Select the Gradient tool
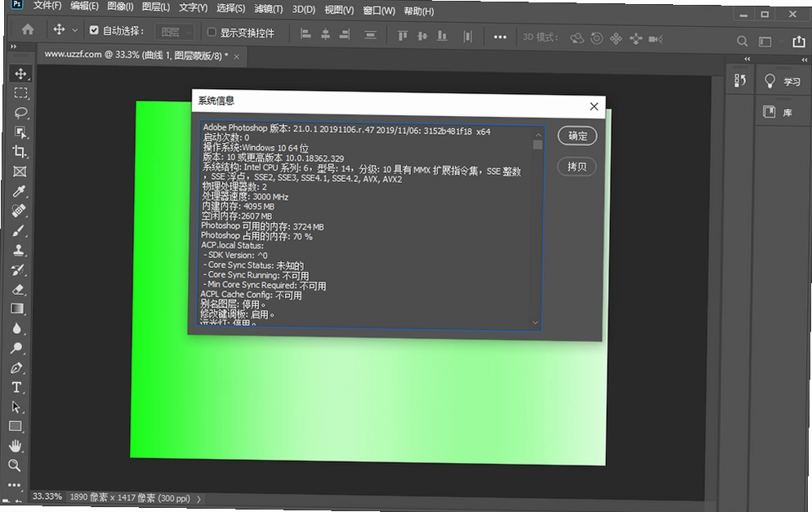812x512 pixels. point(17,309)
